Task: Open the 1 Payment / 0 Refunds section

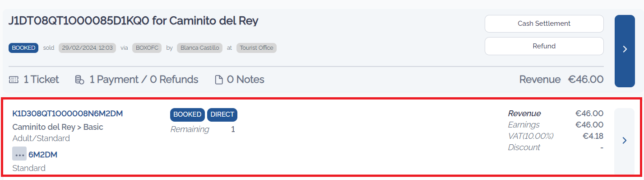Action: click(144, 80)
